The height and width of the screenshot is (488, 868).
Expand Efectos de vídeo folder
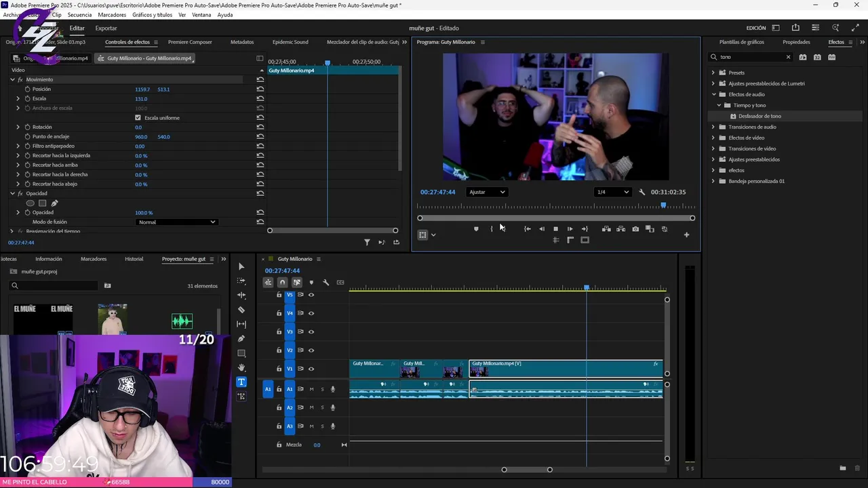point(713,138)
